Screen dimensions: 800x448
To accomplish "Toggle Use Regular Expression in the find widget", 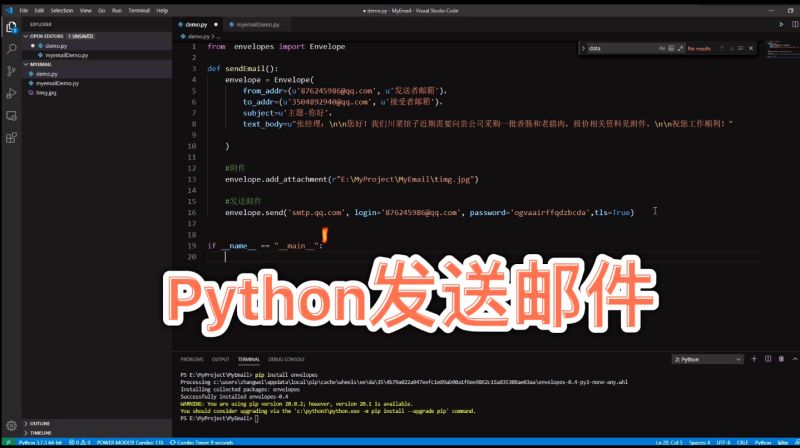I will point(680,48).
